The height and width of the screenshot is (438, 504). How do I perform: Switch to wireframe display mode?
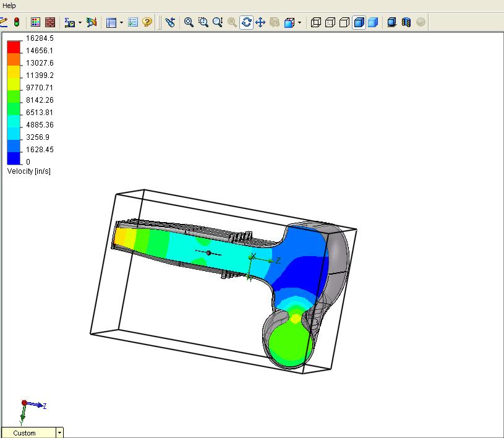[315, 22]
